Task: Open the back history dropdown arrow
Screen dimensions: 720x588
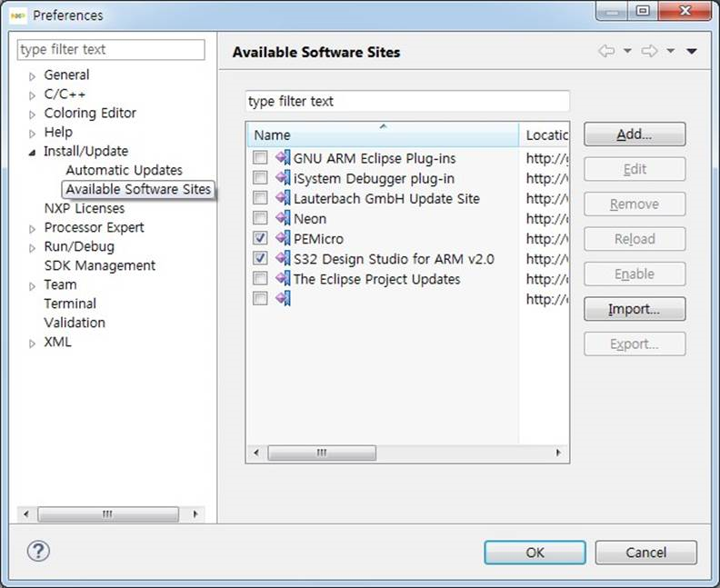Action: [x=627, y=51]
